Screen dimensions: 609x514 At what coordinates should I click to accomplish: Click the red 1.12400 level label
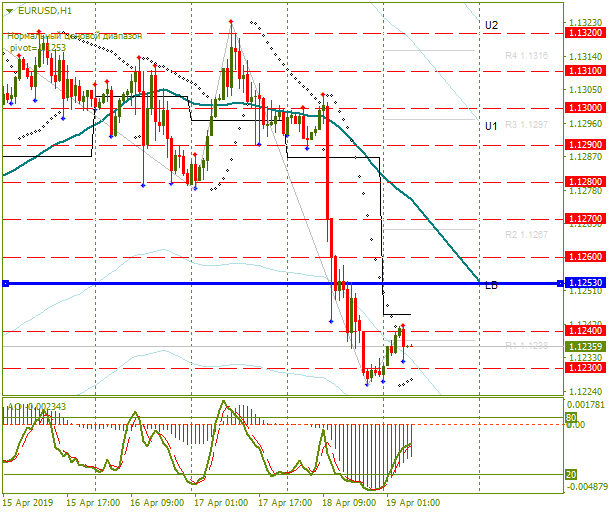(585, 331)
